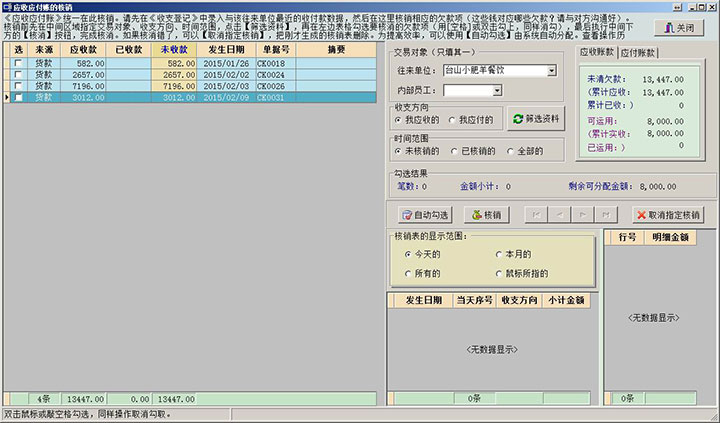This screenshot has width=720, height=423.
Task: Go to previous record navigation arrow
Action: point(561,215)
